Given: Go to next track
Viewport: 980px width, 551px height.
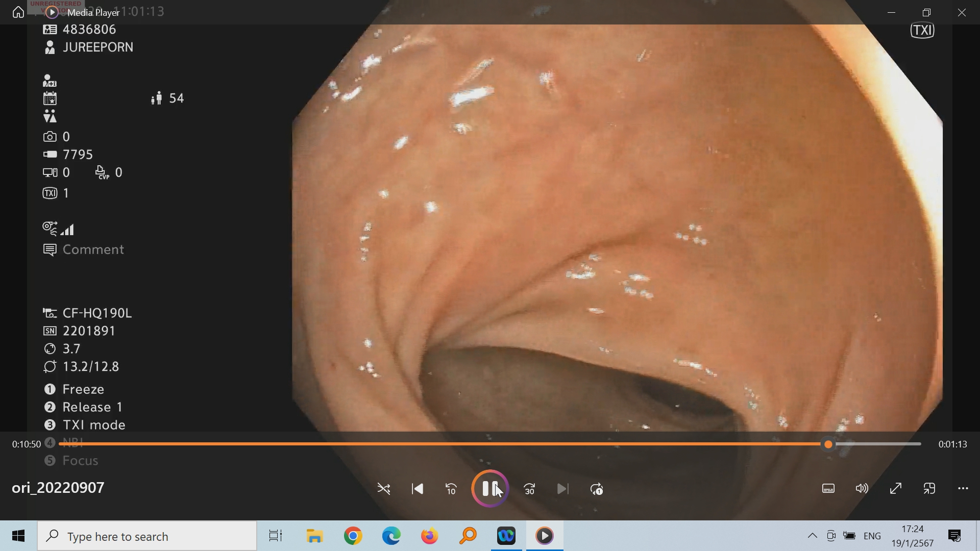Looking at the screenshot, I should (563, 489).
